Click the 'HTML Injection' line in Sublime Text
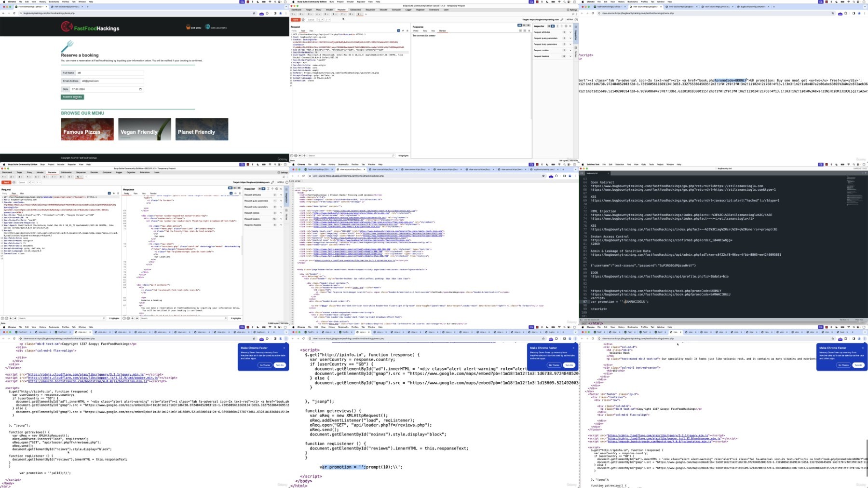This screenshot has height=488, width=868. 603,211
